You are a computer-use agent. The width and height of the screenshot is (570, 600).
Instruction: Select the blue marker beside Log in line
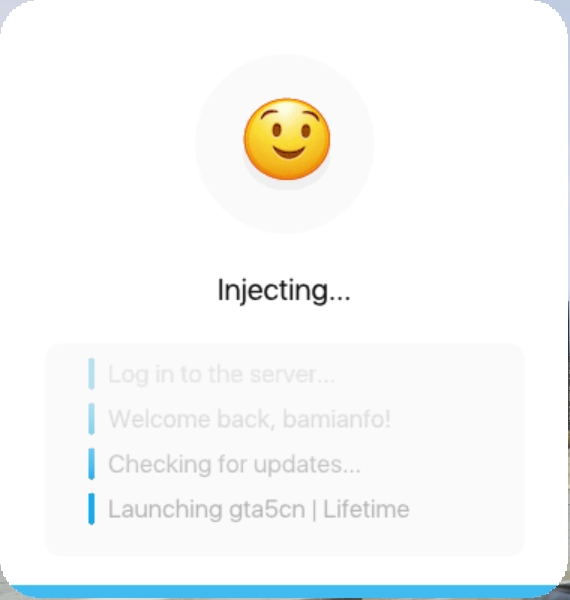coord(91,374)
